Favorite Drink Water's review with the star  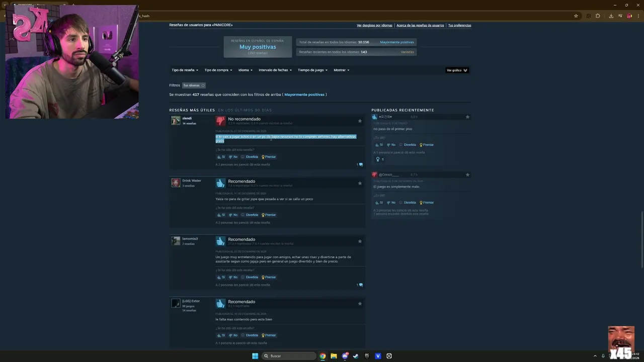click(x=360, y=183)
